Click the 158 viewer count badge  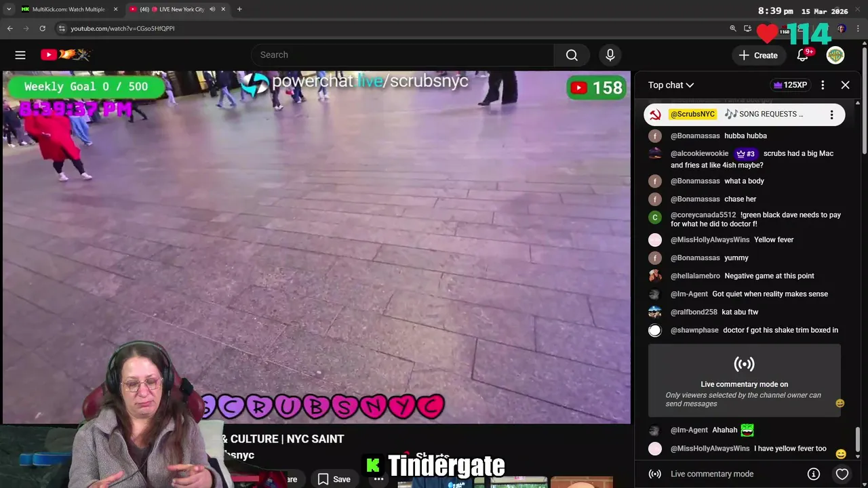coord(597,87)
